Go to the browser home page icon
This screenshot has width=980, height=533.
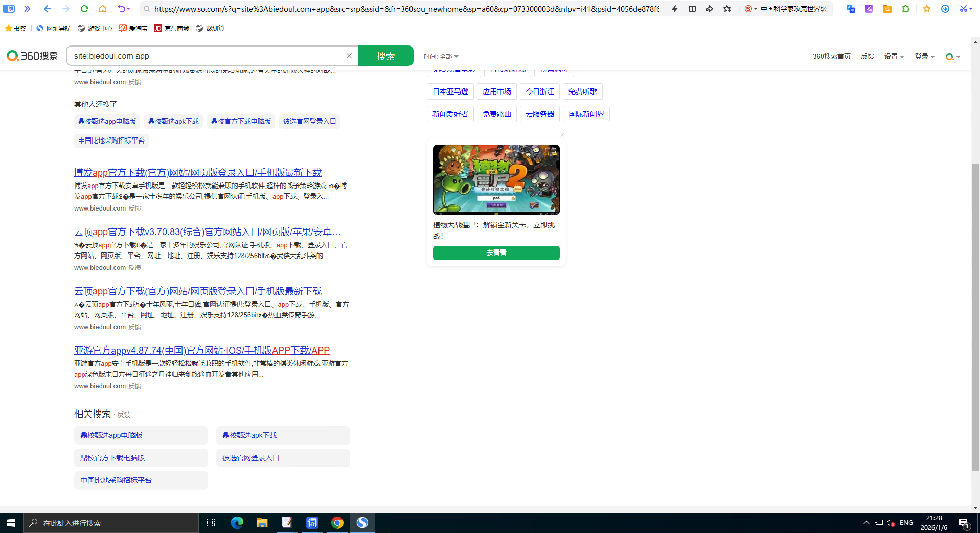tap(103, 9)
